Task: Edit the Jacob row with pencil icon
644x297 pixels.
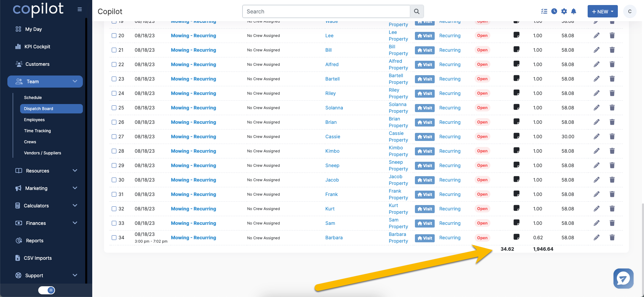Action: coord(596,180)
